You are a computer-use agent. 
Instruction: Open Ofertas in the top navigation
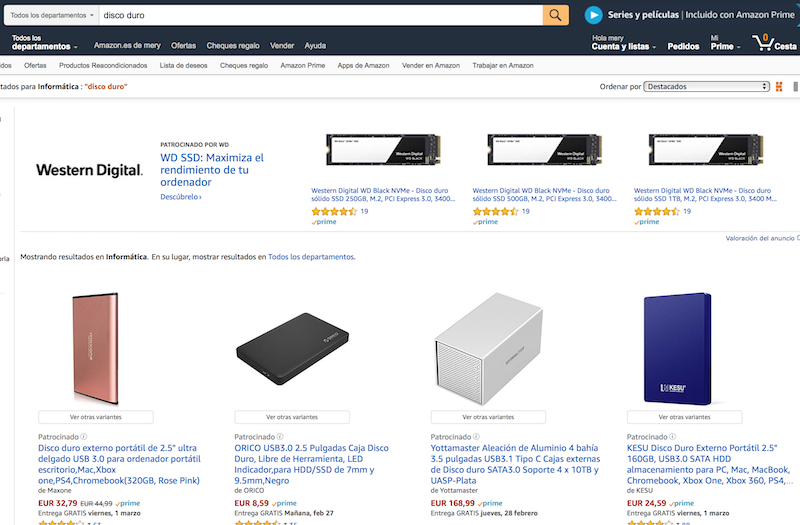click(183, 46)
